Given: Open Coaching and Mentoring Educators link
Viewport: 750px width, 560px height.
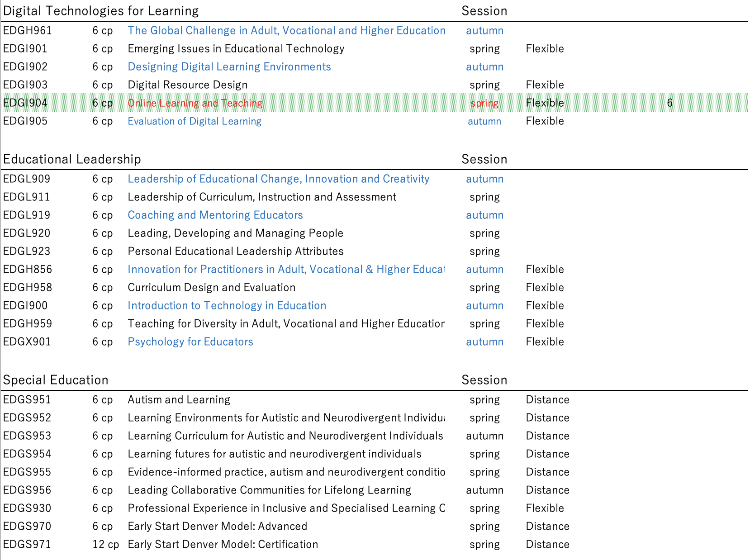Looking at the screenshot, I should 215,215.
